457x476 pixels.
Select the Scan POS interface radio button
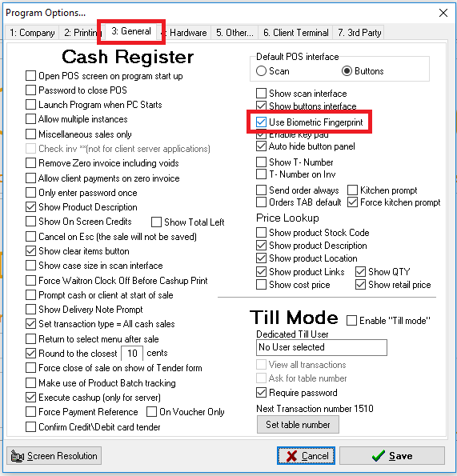click(x=261, y=71)
